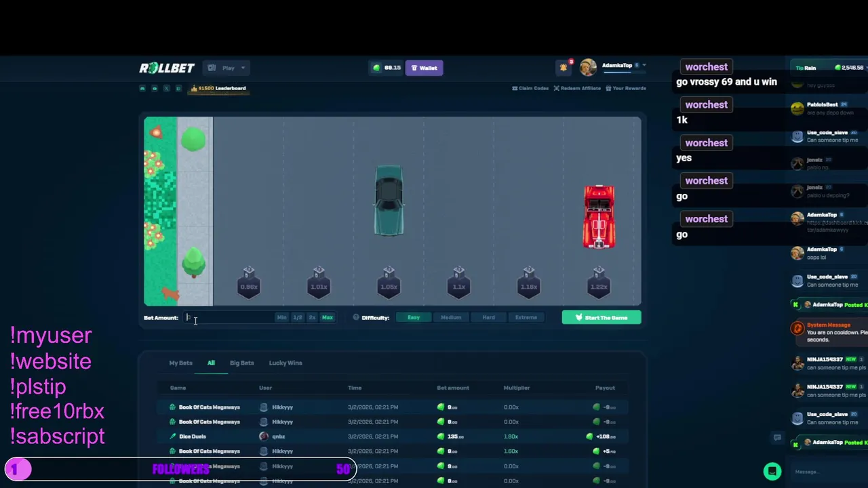Double the bet with 2x
Viewport: 868px width, 488px height.
pyautogui.click(x=312, y=317)
